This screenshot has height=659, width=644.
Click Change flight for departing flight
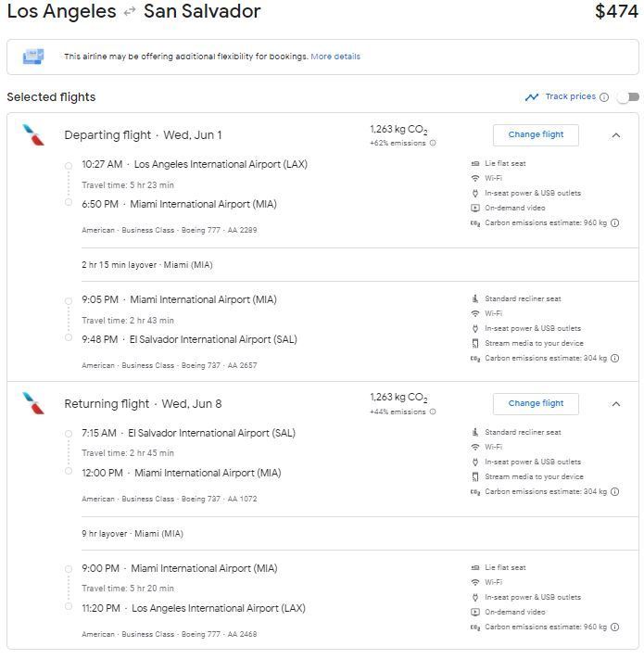[x=536, y=135]
